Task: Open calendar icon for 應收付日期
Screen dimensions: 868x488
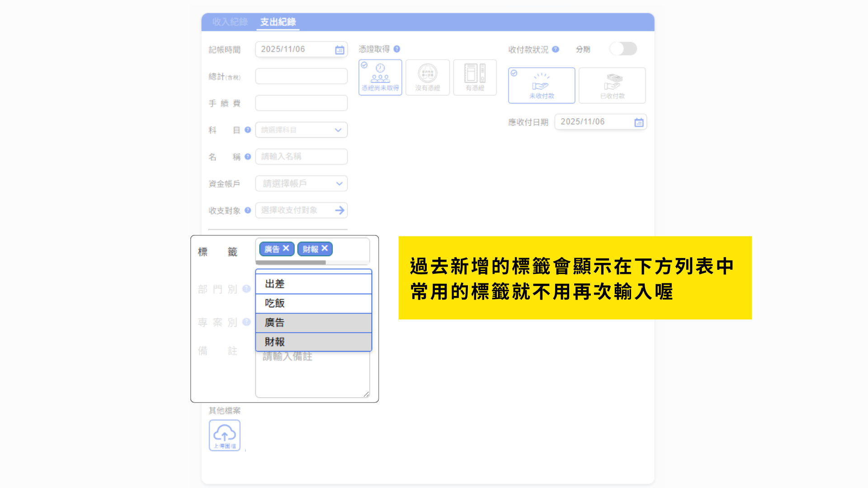Action: click(x=638, y=122)
